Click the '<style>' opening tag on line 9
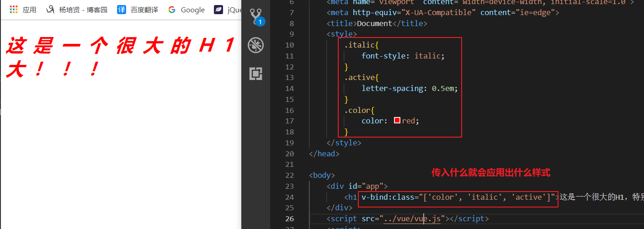The height and width of the screenshot is (229, 644). tap(342, 34)
